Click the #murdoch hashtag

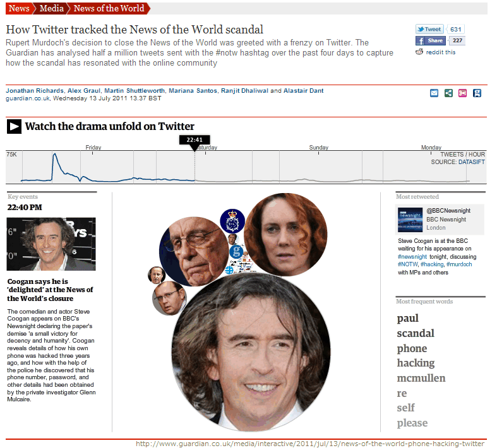(459, 264)
